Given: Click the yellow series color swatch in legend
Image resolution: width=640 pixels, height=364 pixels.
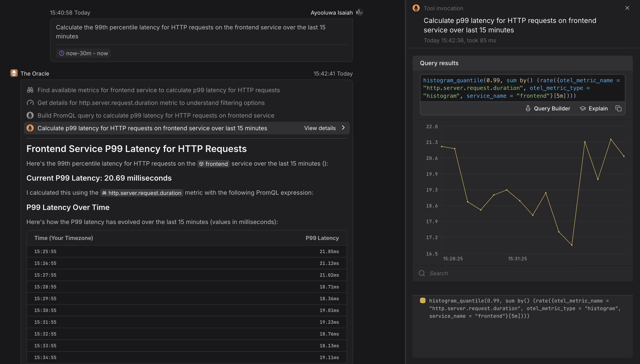Looking at the screenshot, I should tap(422, 301).
